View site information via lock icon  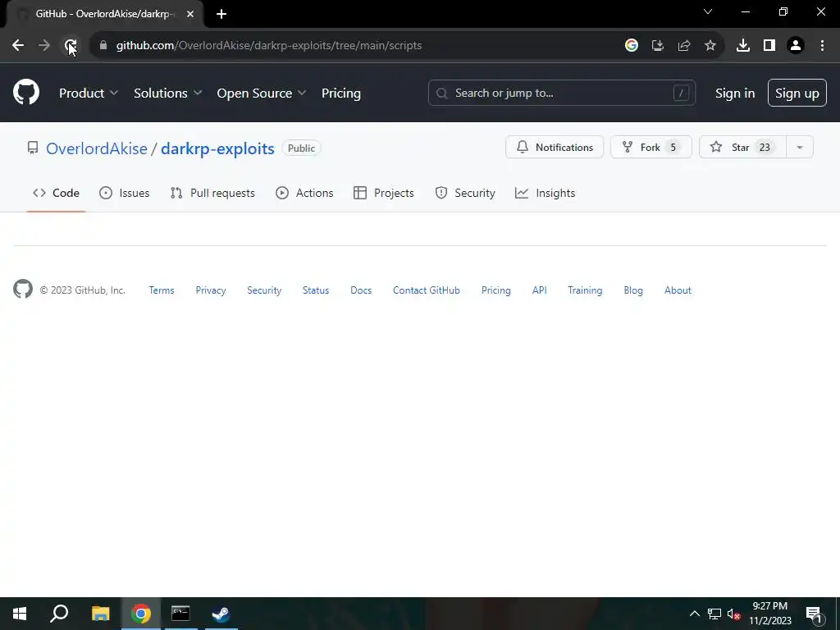click(103, 46)
